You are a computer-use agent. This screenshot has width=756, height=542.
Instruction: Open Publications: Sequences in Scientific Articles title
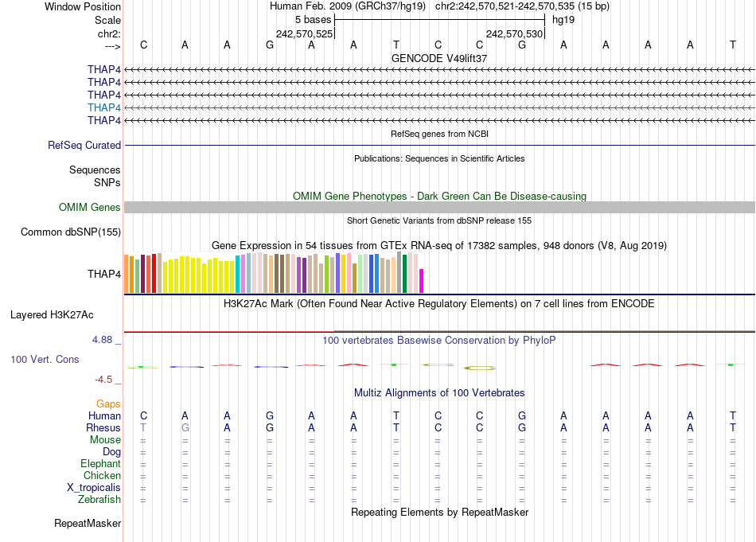click(x=439, y=158)
